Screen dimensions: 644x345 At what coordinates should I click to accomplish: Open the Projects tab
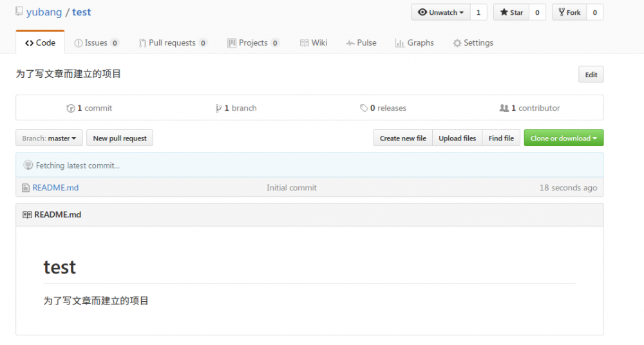(x=253, y=42)
